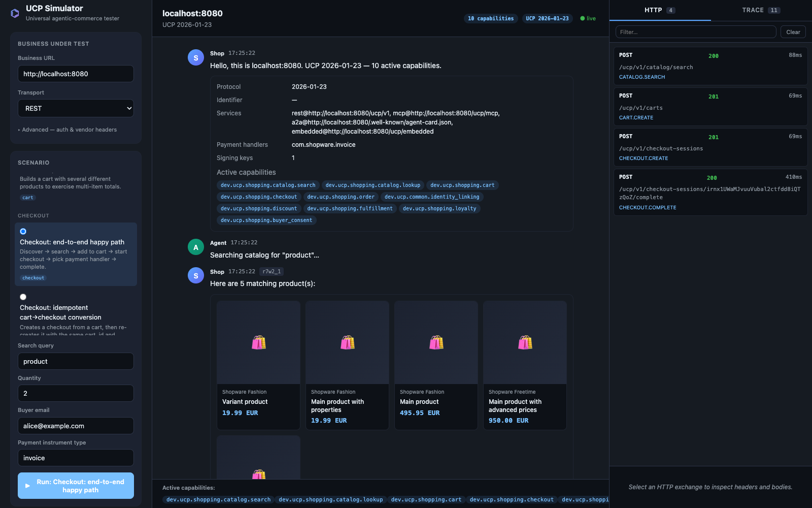The width and height of the screenshot is (812, 508).
Task: Click the dev.ucp.shopping.buyer_consent chip
Action: [x=266, y=220]
